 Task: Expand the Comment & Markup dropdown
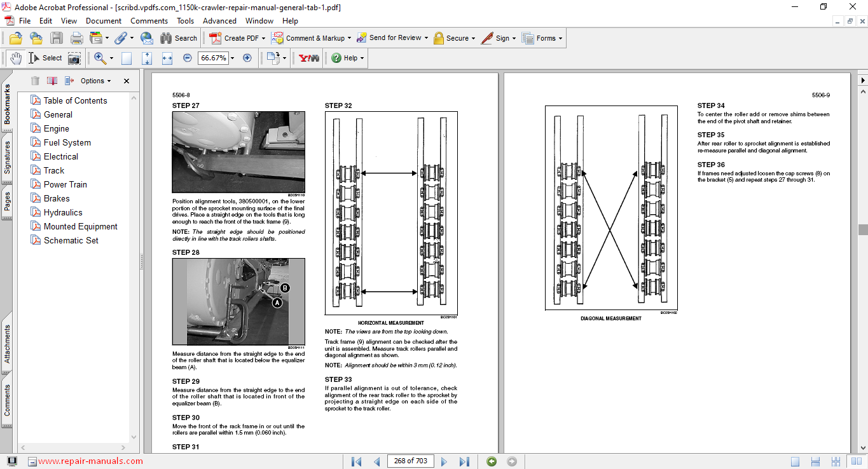click(x=350, y=38)
